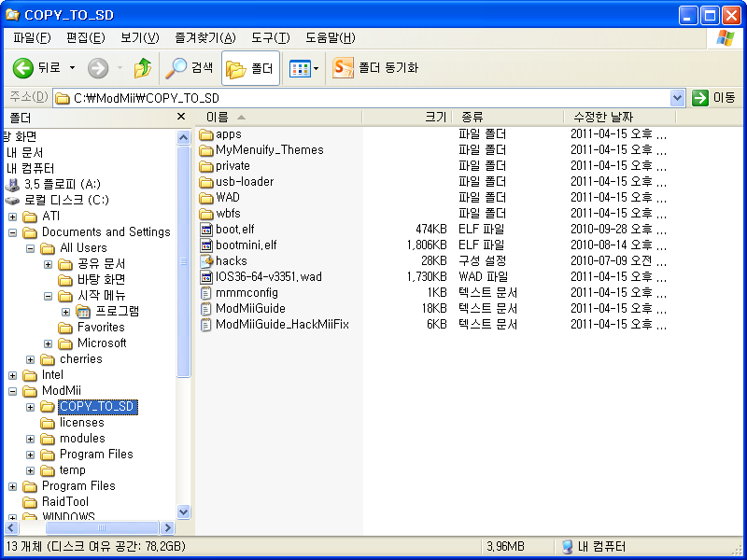Image resolution: width=747 pixels, height=560 pixels.
Task: Click the Folder Sync (폴더 동기화) icon
Action: (x=343, y=68)
